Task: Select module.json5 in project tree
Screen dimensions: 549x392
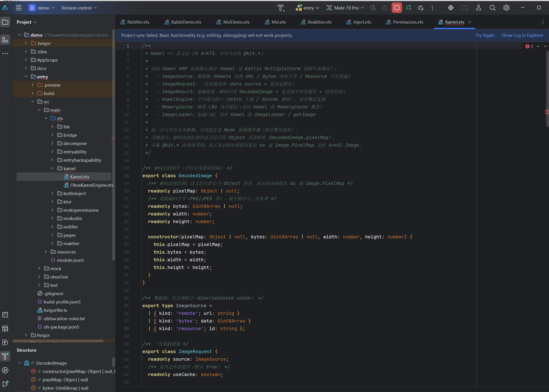Action: point(67,260)
